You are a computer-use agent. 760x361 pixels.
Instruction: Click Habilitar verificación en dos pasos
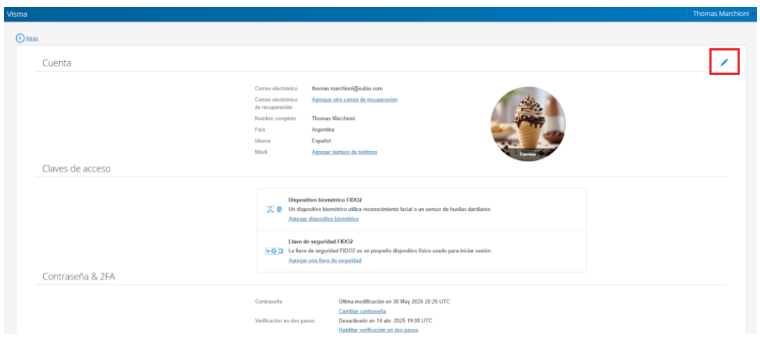(x=378, y=330)
